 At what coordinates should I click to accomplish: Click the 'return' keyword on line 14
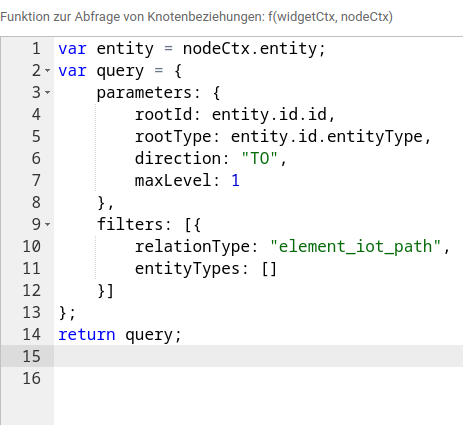point(87,335)
